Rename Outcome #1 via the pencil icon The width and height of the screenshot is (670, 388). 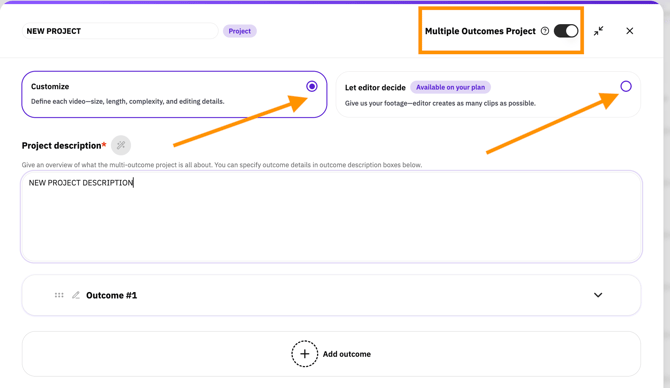[x=76, y=295]
